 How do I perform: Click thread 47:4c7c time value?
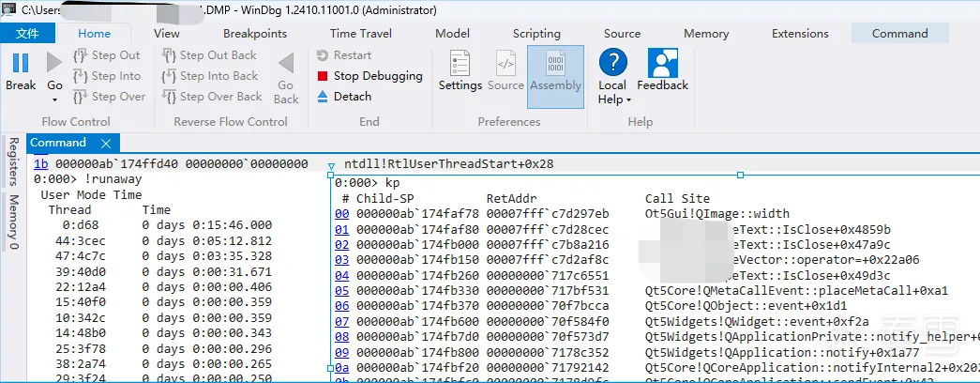(x=207, y=256)
